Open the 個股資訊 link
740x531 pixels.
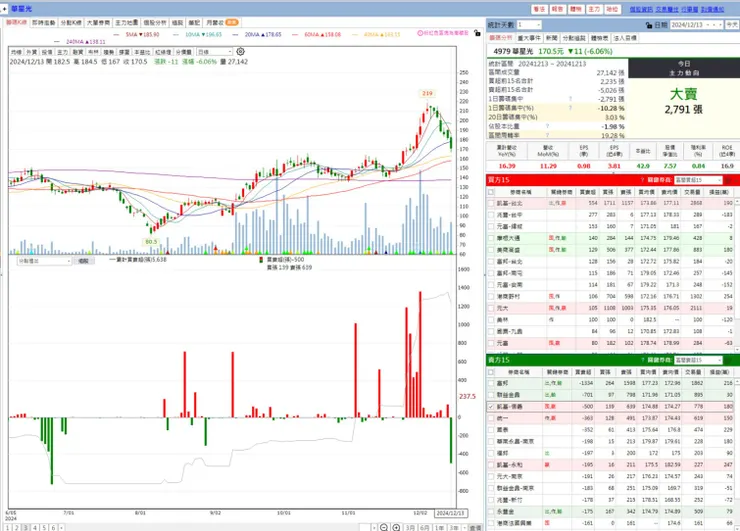pos(641,9)
